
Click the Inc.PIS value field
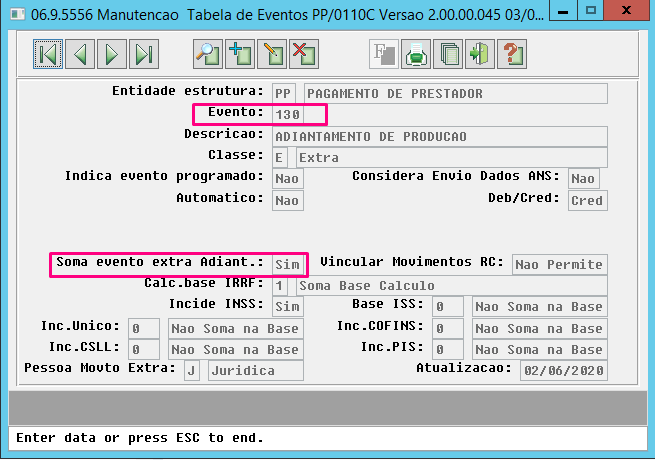[x=448, y=349]
